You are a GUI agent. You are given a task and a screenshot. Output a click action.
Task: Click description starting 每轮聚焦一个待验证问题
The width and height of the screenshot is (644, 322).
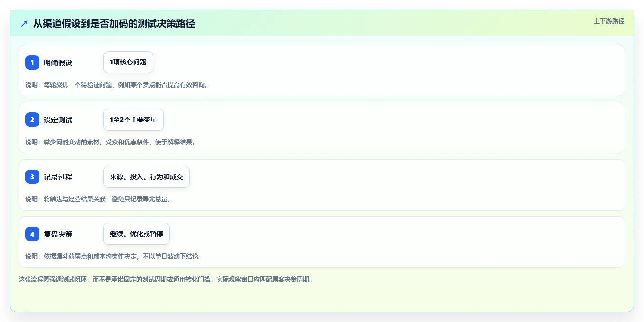point(117,85)
